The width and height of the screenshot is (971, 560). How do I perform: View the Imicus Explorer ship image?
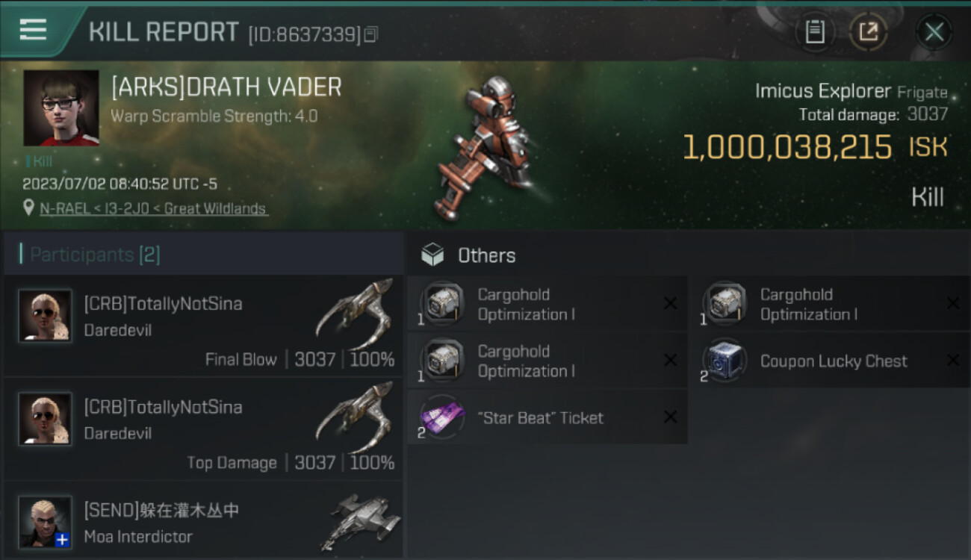pos(489,146)
